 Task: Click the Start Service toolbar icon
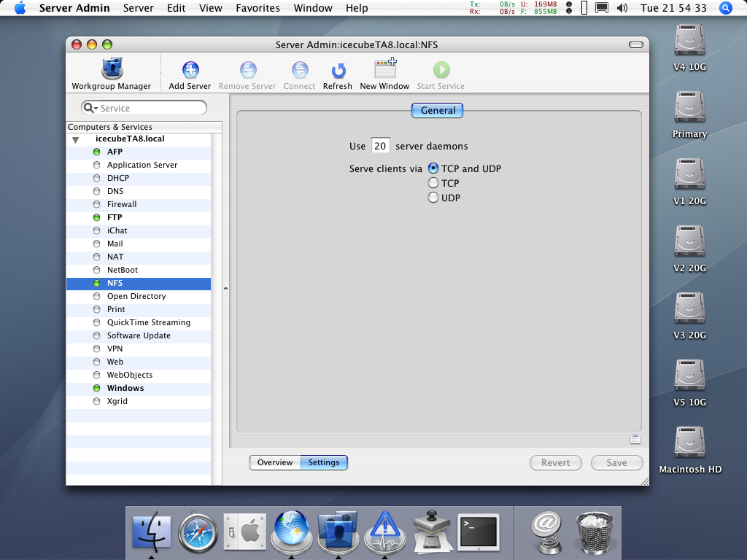point(441,70)
